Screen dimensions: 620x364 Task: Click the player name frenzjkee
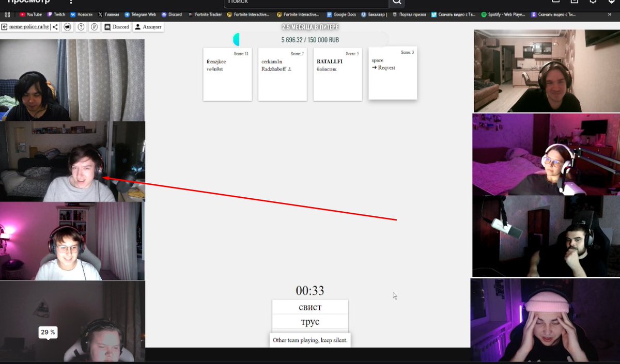[216, 61]
